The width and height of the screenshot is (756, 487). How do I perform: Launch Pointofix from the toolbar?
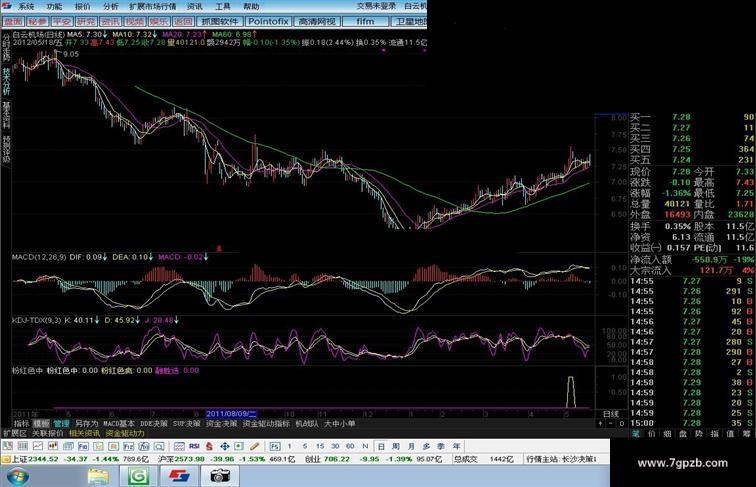pos(268,21)
